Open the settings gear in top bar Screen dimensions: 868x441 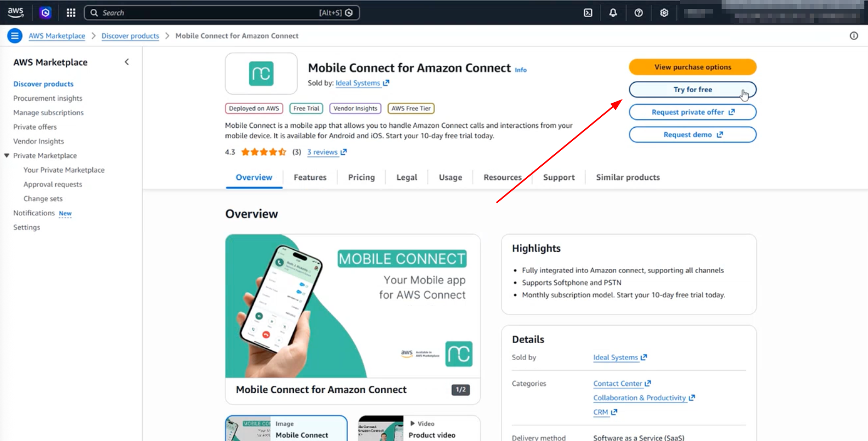[x=664, y=13]
